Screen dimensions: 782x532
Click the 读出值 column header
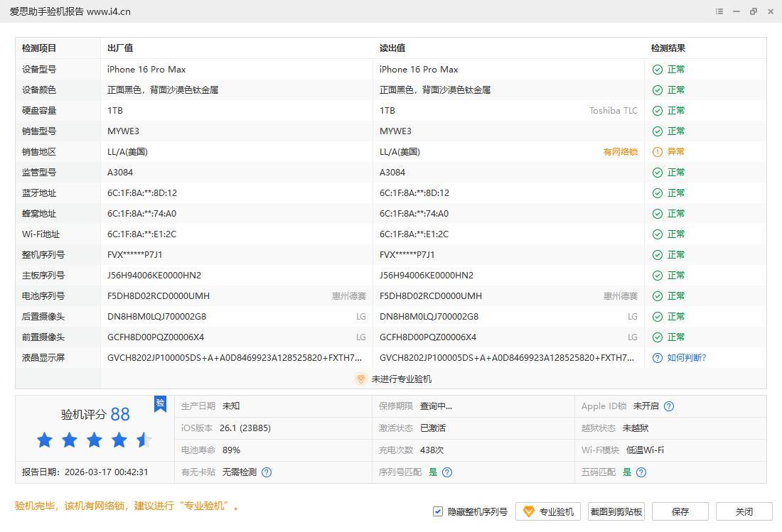click(392, 48)
